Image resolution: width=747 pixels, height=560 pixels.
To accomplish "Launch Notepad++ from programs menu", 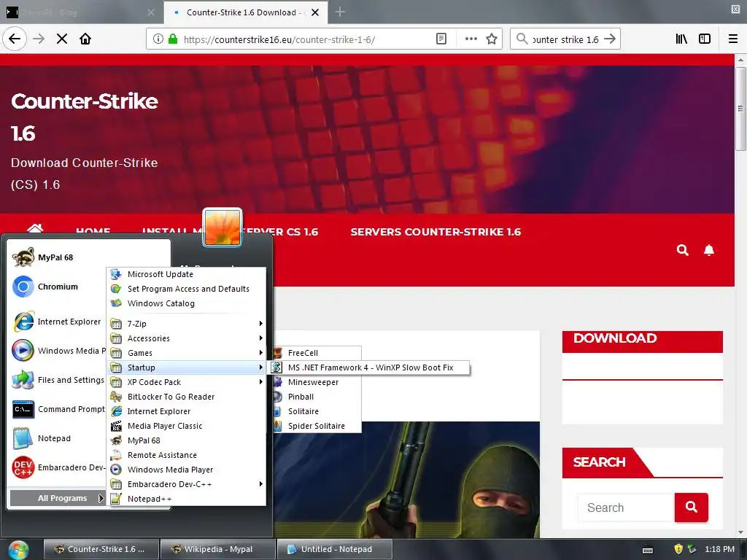I will click(x=186, y=499).
